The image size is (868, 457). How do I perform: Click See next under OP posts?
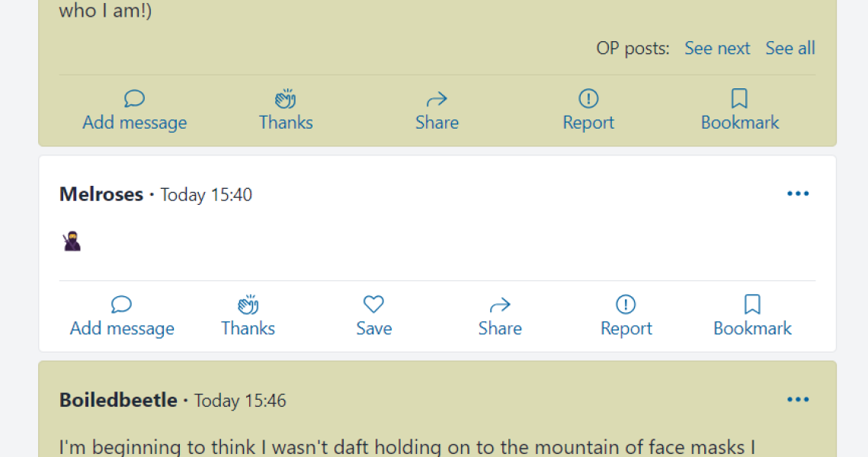pyautogui.click(x=717, y=48)
